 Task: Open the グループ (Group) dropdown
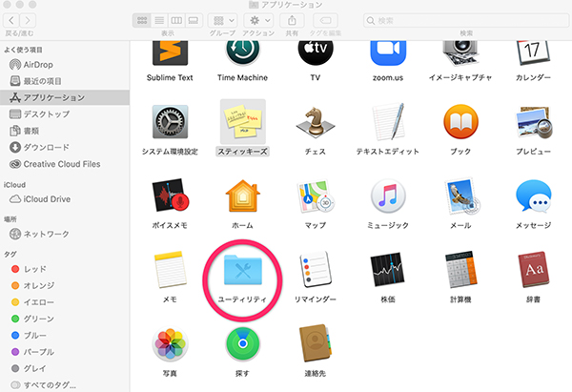click(x=221, y=19)
